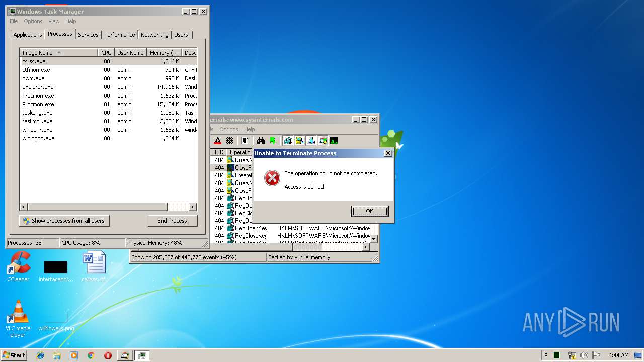Viewport: 644px width, 362px height.
Task: Sort processes by Memory column header
Action: pos(164,53)
